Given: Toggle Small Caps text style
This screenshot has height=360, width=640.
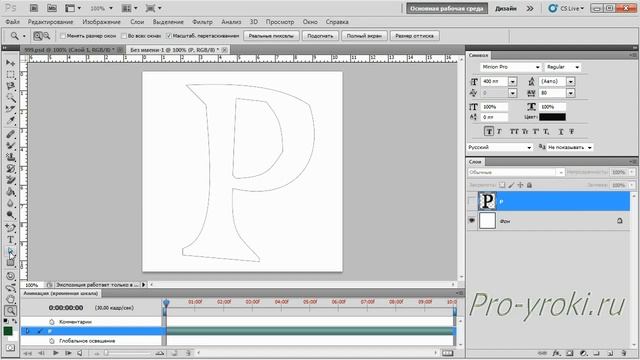Looking at the screenshot, I should [x=525, y=131].
